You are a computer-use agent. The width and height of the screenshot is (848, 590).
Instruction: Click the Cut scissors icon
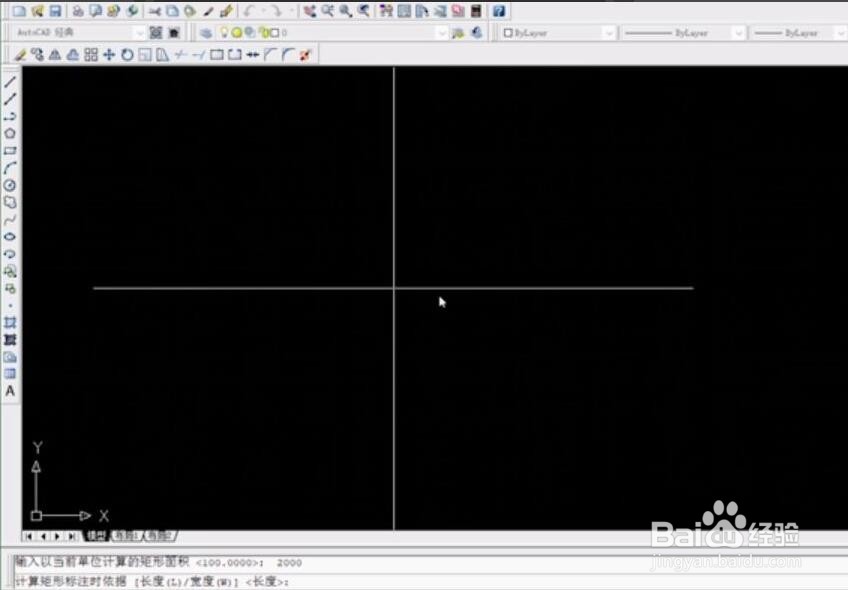[155, 11]
